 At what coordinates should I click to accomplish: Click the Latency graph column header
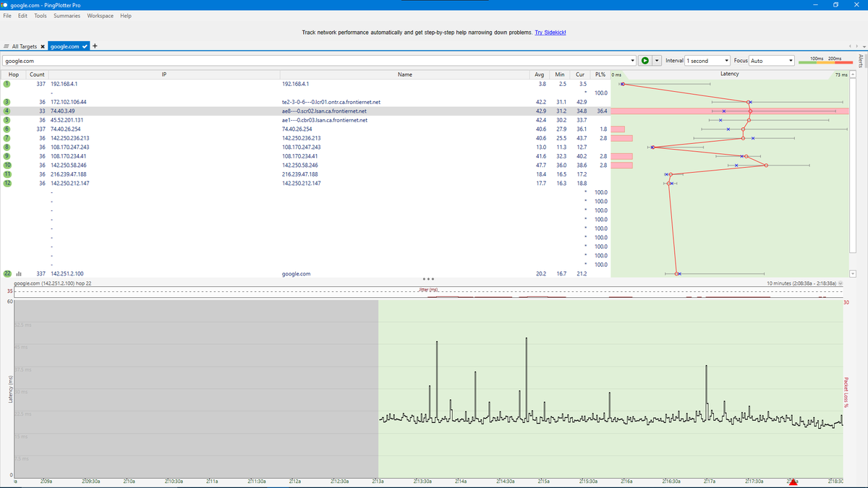pyautogui.click(x=730, y=74)
